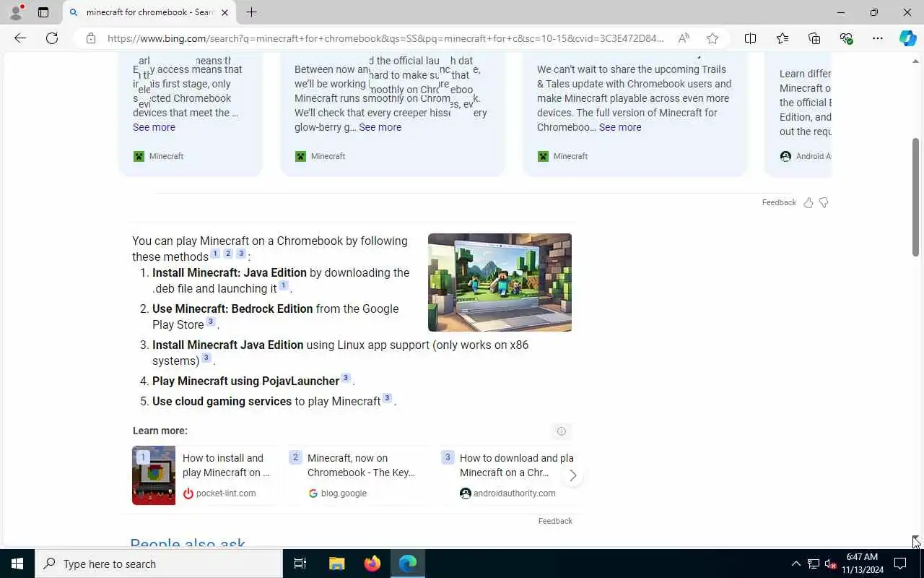Open blog.google Minecraft Chromebook article
The height and width of the screenshot is (578, 924).
pyautogui.click(x=361, y=465)
